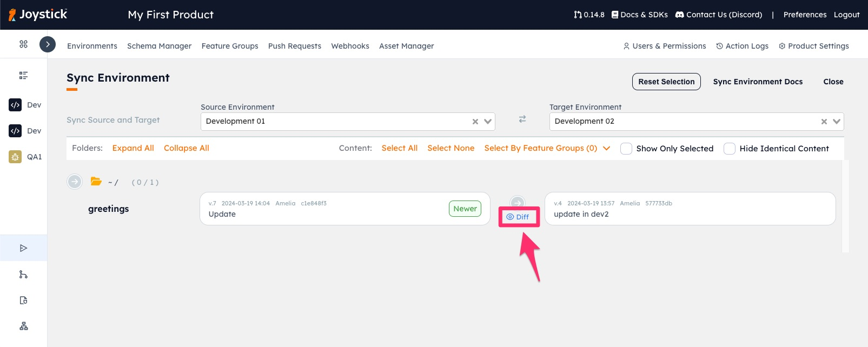Open the branch/merge sidebar icon
This screenshot has width=868, height=347.
[23, 275]
